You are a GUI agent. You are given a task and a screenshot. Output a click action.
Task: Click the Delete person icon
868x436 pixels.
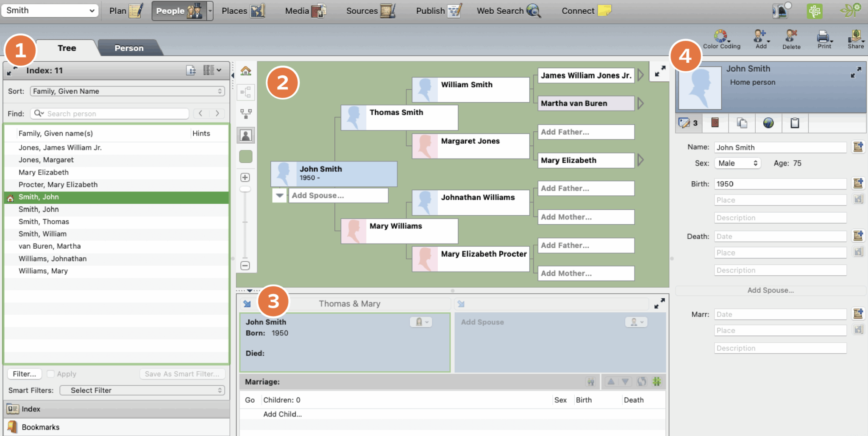(791, 39)
